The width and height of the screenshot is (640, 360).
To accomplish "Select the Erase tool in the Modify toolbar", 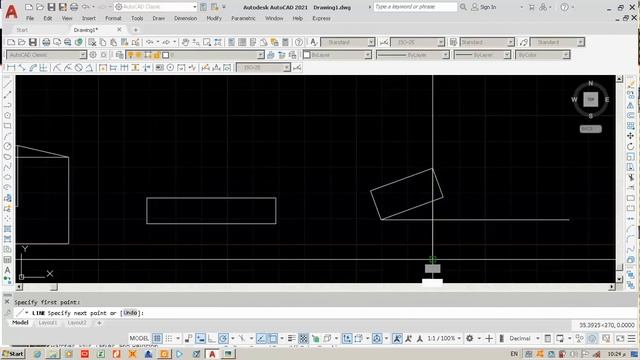I will 631,84.
